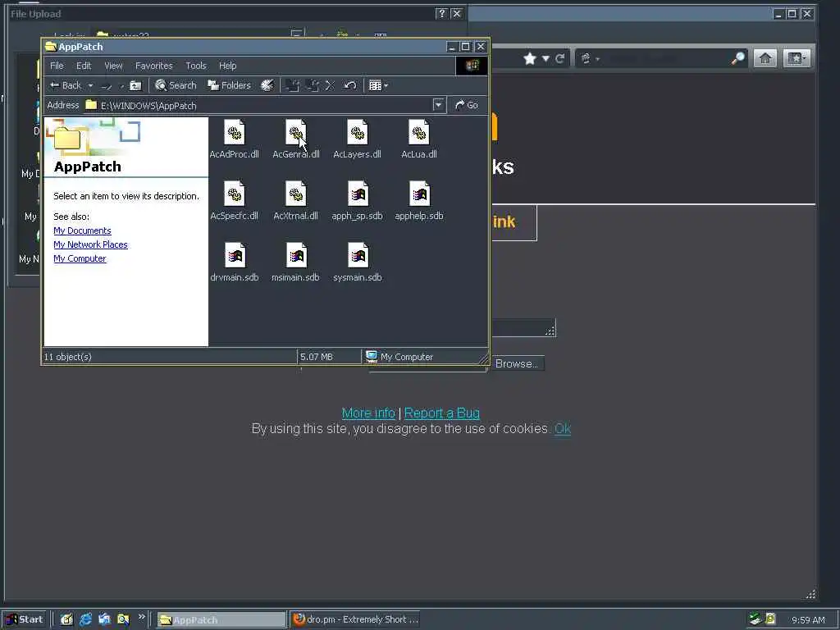Click the Move To toolbar icon
Viewport: 840px width, 630px height.
pos(292,85)
